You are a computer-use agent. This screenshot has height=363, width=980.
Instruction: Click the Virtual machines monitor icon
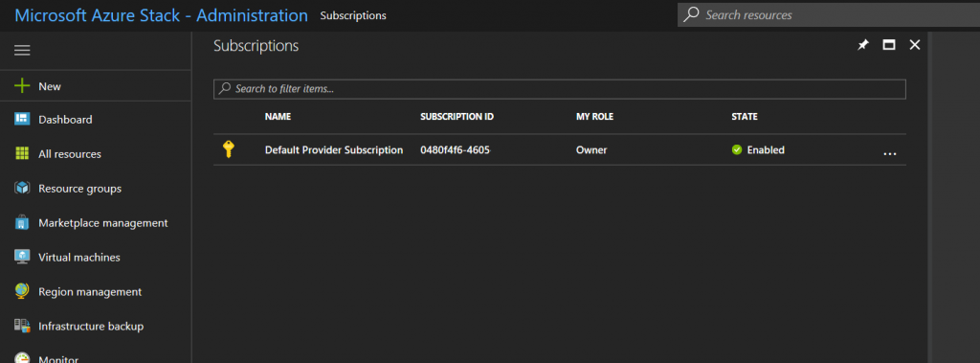tap(23, 258)
